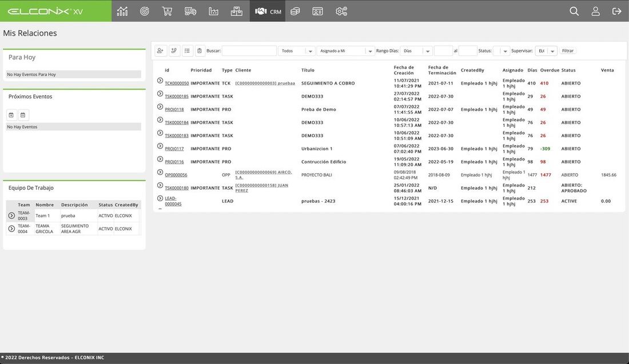Open the target goals module icon

tap(145, 11)
